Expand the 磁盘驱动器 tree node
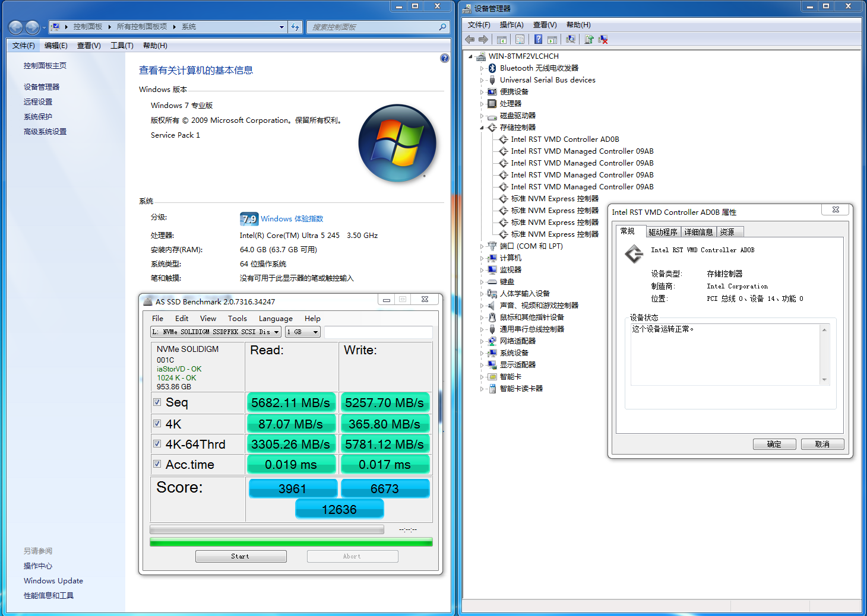The image size is (867, 616). [482, 116]
